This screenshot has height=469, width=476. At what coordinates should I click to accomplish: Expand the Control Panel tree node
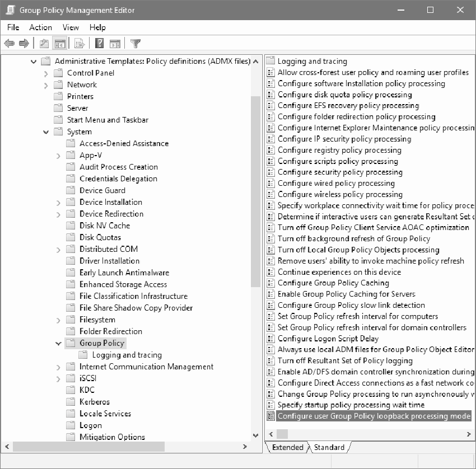46,73
